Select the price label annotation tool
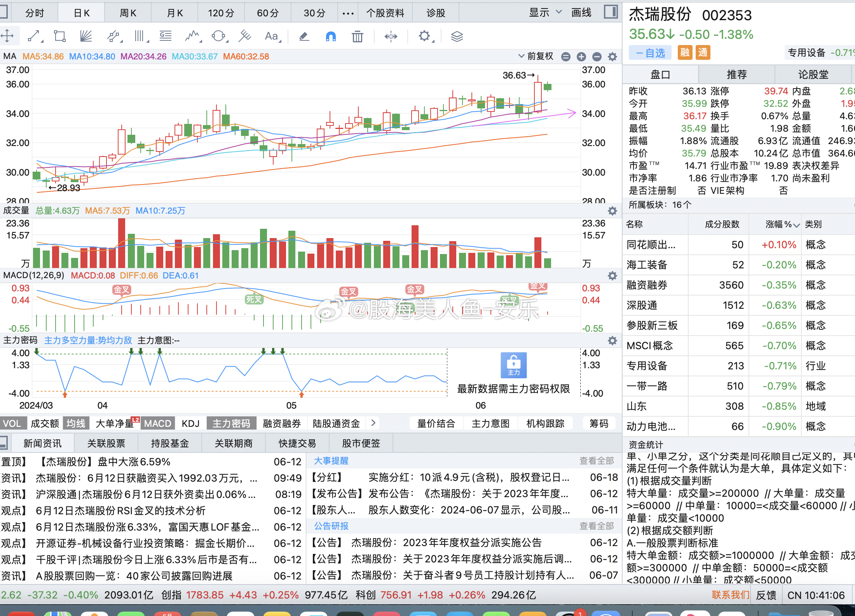855x616 pixels. (x=166, y=36)
